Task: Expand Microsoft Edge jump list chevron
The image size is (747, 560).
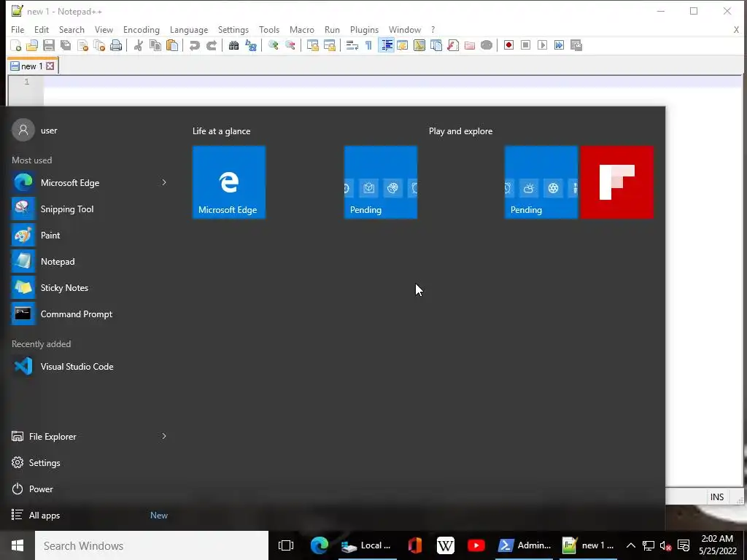Action: (164, 182)
